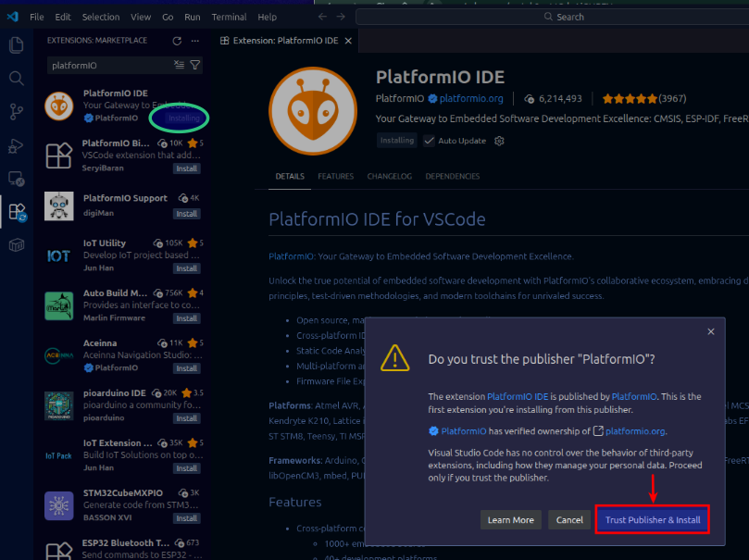
Task: Open the Run and Debug view
Action: coord(16,145)
